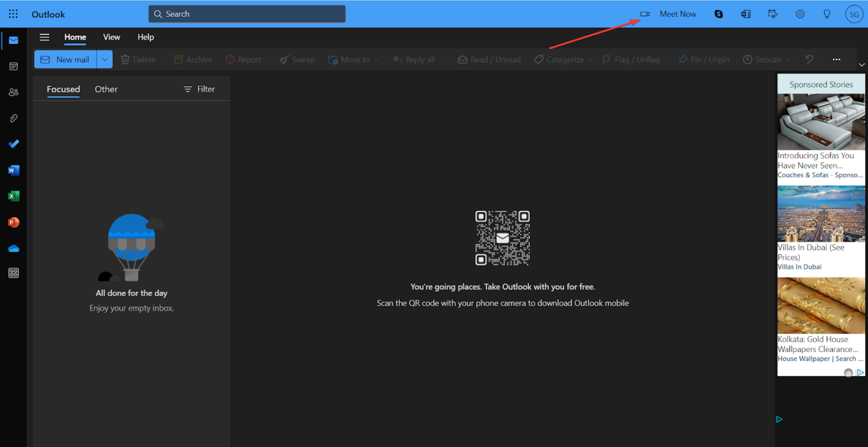868x447 pixels.
Task: Click in the Search box
Action: [x=247, y=14]
